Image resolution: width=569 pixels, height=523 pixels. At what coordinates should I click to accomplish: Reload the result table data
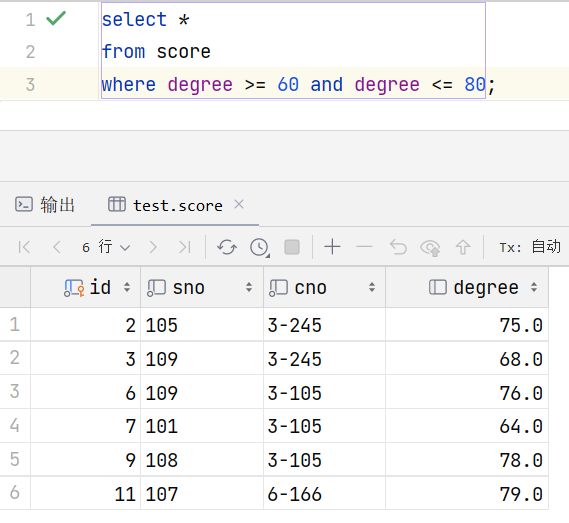point(227,248)
